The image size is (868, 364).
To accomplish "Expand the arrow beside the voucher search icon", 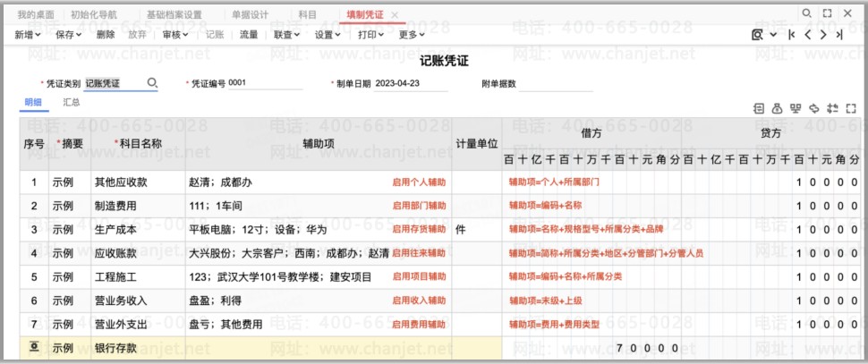I will 773,35.
